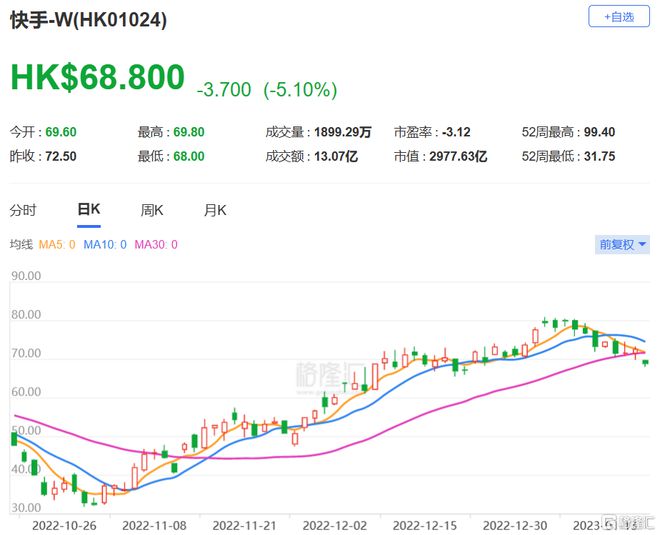Screen dimensions: 660x535
Task: Click the 2022-11-21 date axis label
Action: click(245, 525)
